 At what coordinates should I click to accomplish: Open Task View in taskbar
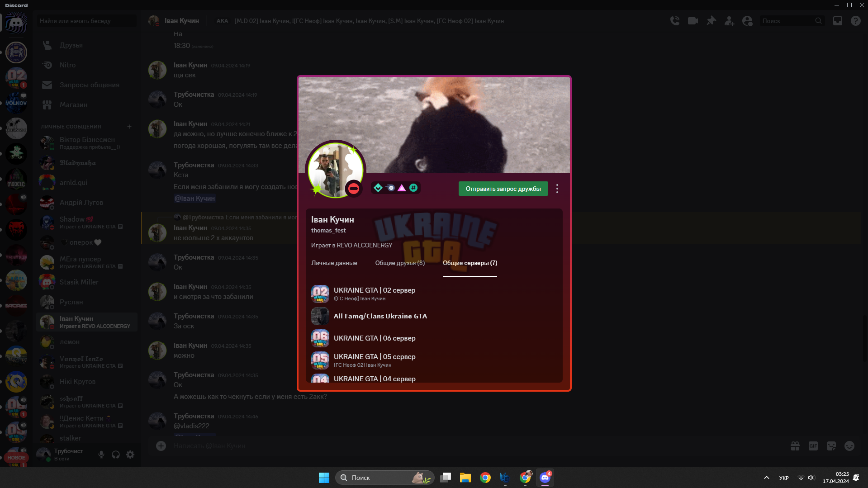point(446,478)
